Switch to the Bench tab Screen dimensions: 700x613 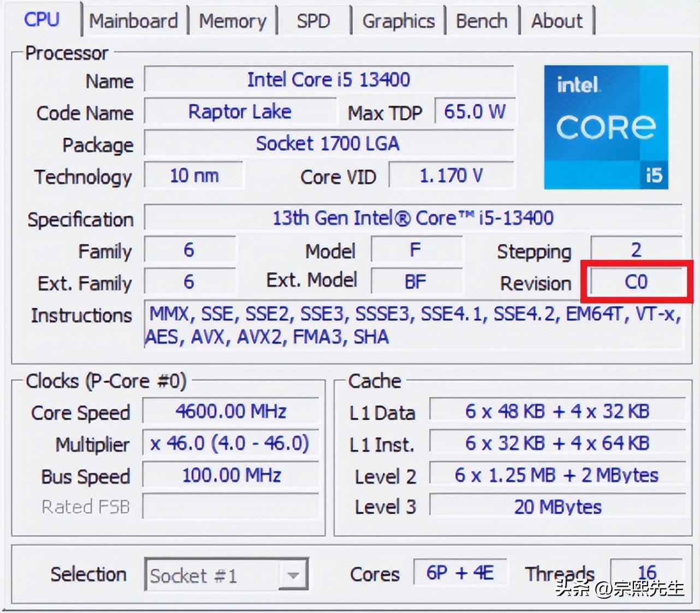click(482, 21)
